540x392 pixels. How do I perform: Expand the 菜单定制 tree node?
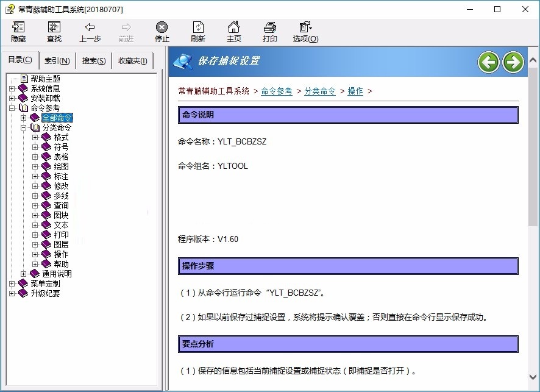(x=12, y=283)
